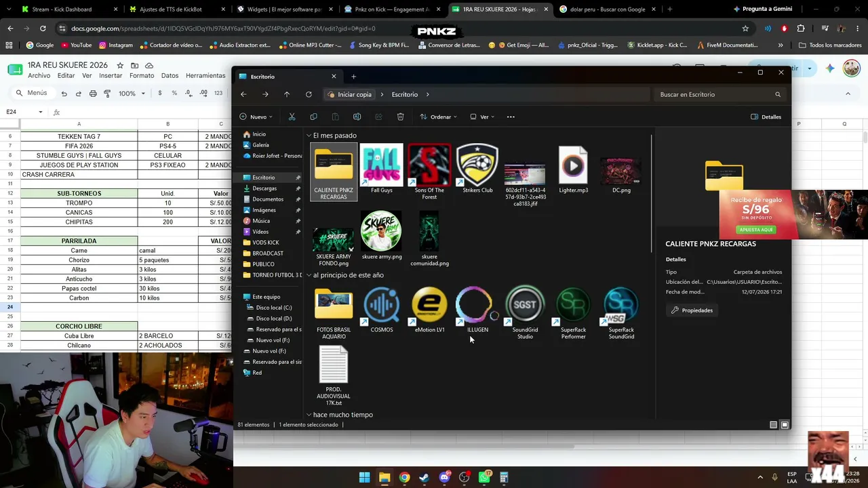The image size is (868, 488).
Task: Open the Fall Guys shortcut icon
Action: [x=381, y=165]
